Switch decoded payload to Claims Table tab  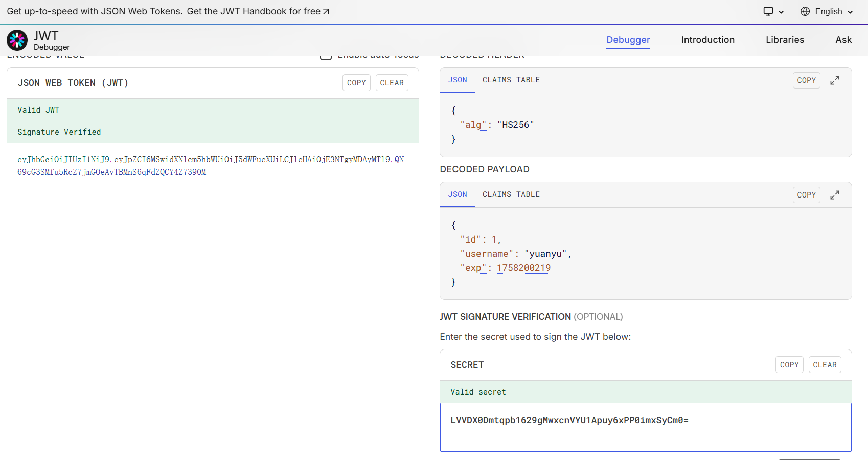click(511, 194)
